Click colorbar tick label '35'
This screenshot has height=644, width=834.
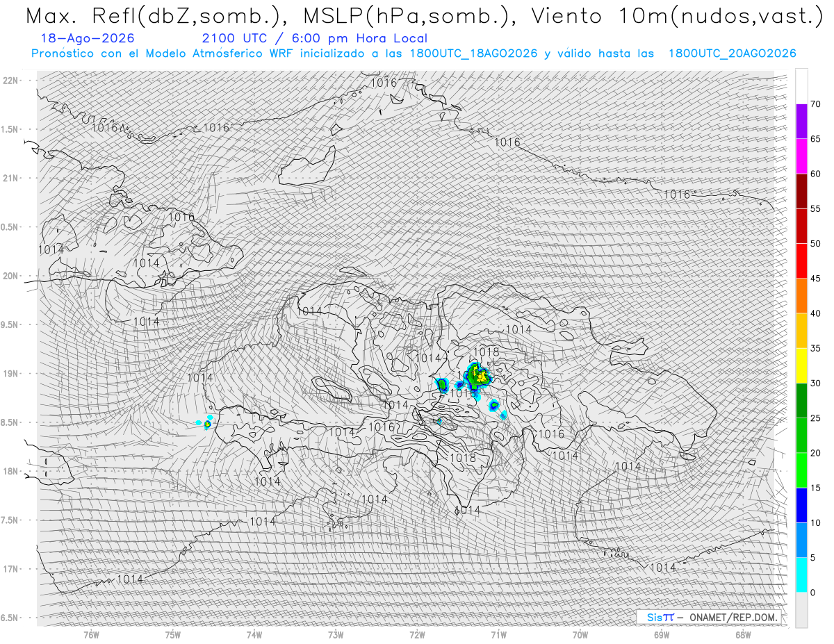click(816, 348)
